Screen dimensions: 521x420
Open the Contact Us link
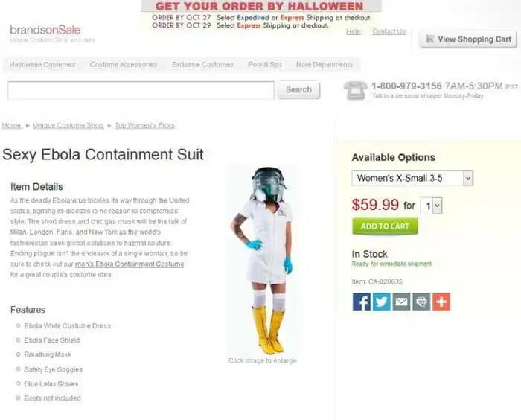point(389,31)
